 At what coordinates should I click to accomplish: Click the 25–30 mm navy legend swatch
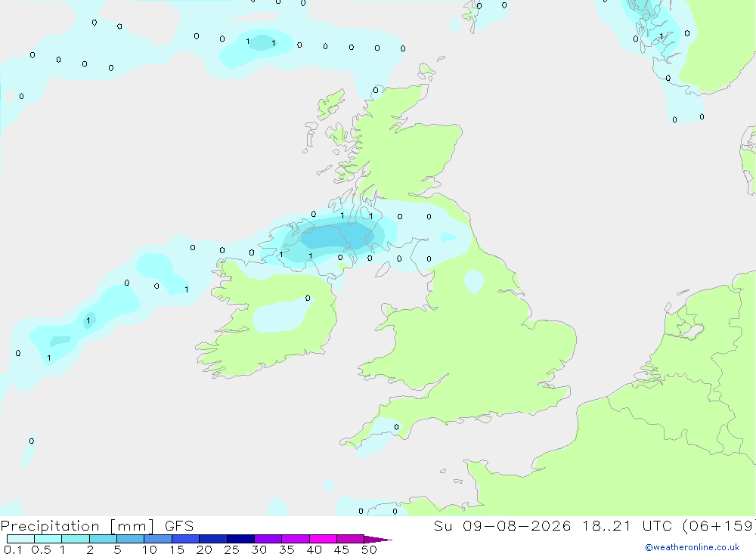point(240,539)
